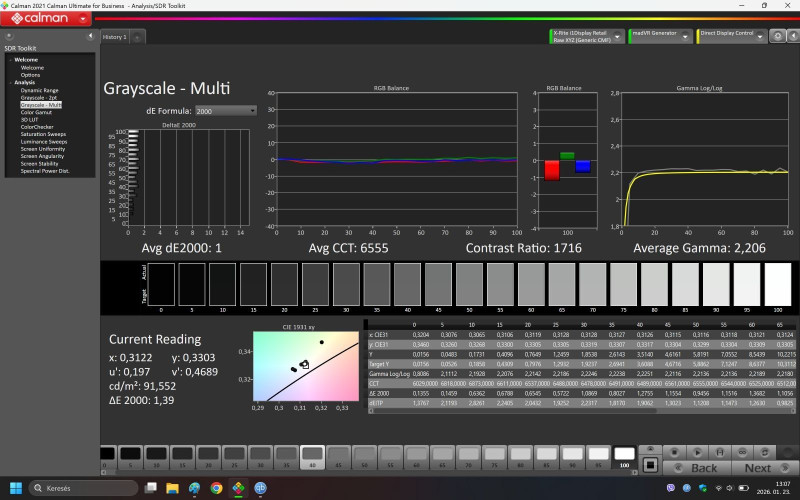Screen dimensions: 800x500
Task: Click the black pattern window square icon
Action: click(x=650, y=465)
